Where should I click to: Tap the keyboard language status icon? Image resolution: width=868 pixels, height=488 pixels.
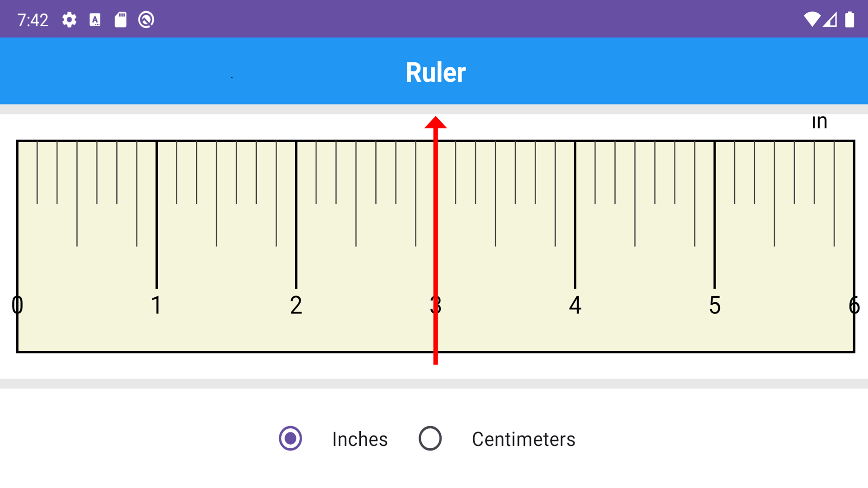[x=95, y=20]
